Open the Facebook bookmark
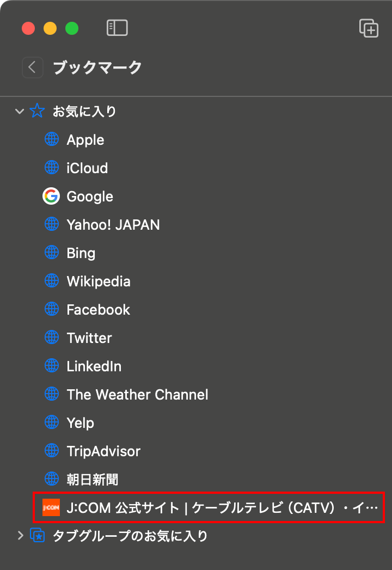Viewport: 392px width, 570px height. (x=99, y=310)
